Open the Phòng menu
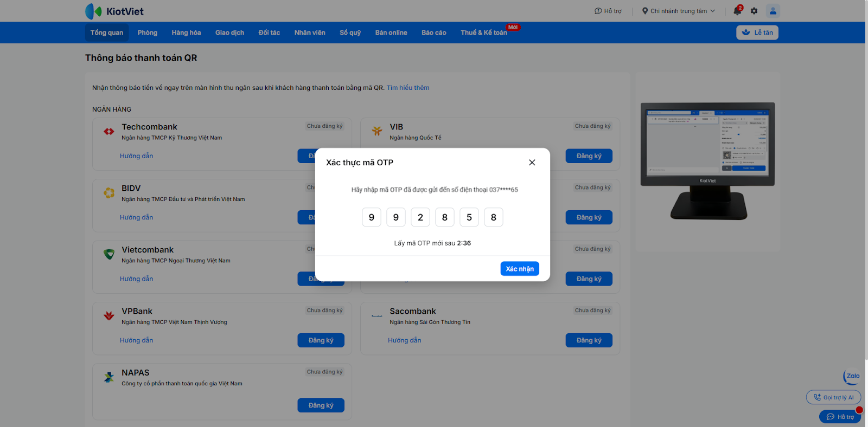868x427 pixels. (148, 33)
